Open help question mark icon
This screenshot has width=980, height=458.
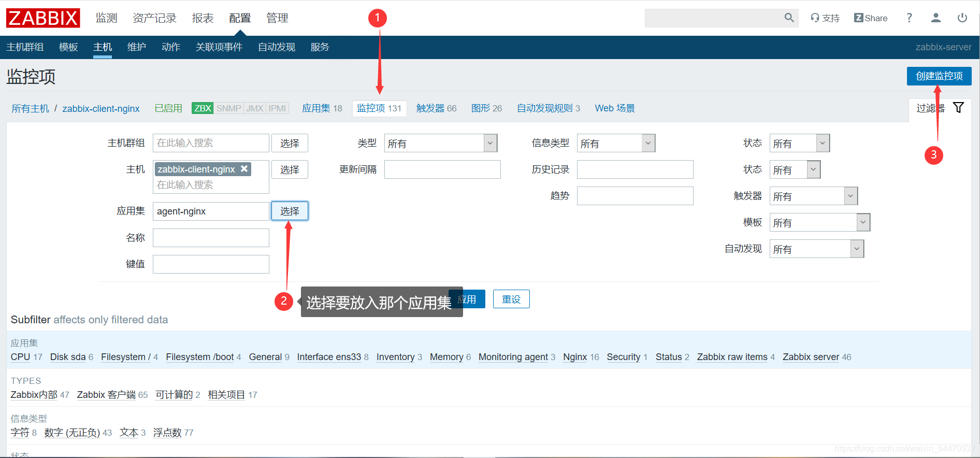(x=909, y=18)
